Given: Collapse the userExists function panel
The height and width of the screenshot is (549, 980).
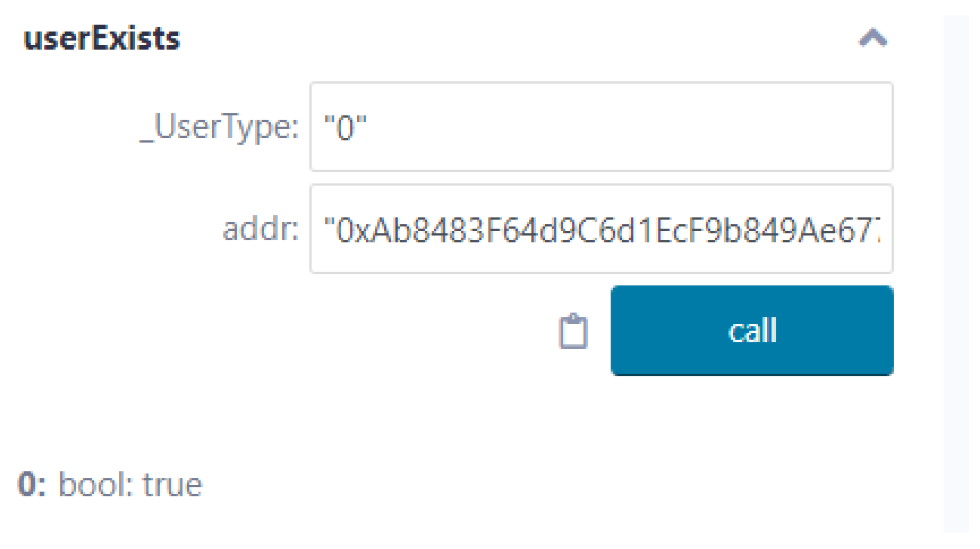Looking at the screenshot, I should 873,38.
